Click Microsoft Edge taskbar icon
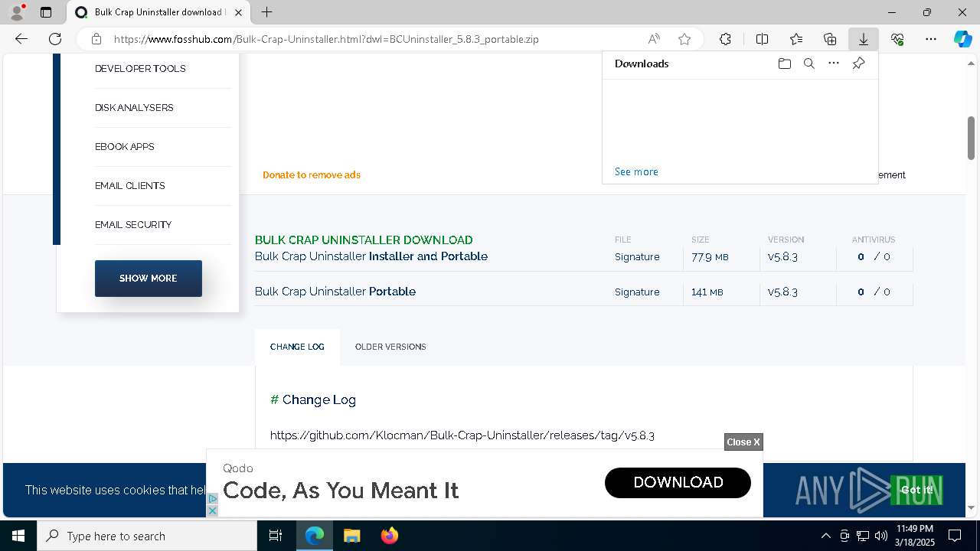 (315, 536)
